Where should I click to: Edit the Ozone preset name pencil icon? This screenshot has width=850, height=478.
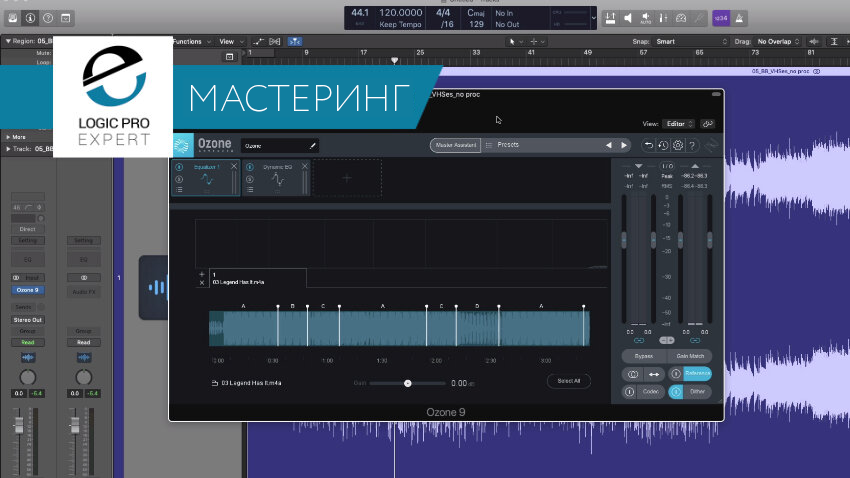[312, 146]
